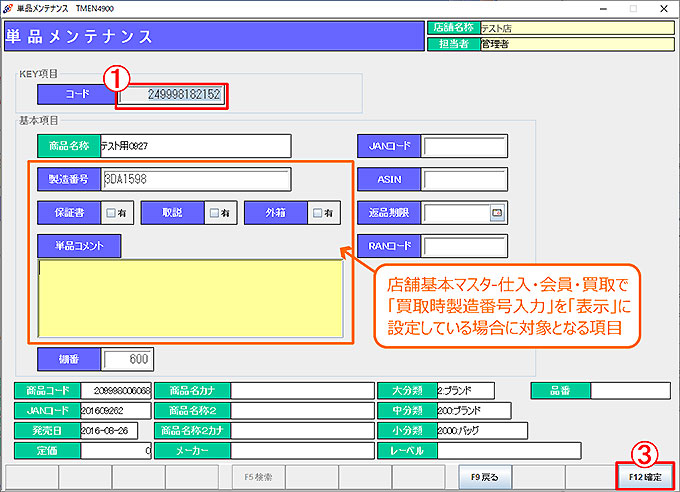The width and height of the screenshot is (680, 492).
Task: Click the upper JANコード input field
Action: click(x=464, y=146)
